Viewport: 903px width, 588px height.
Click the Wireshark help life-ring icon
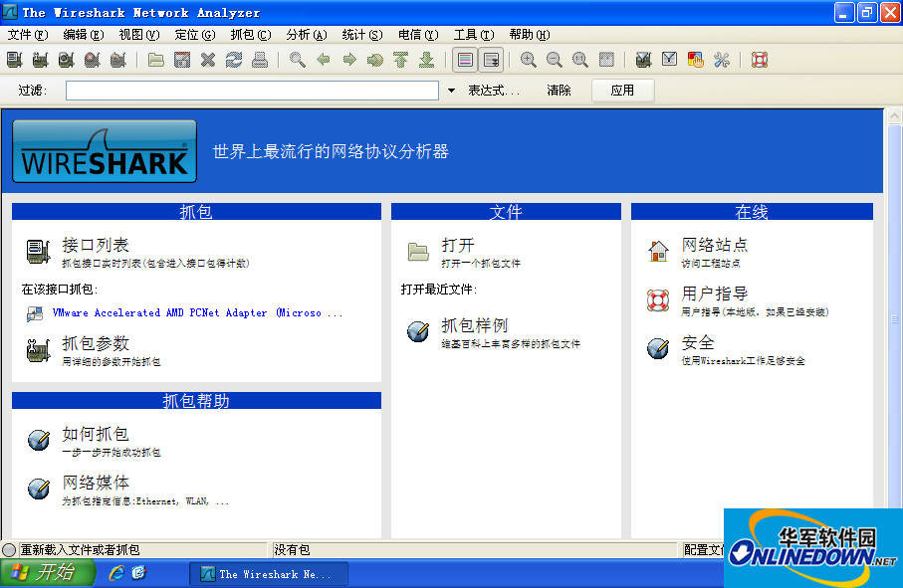(759, 60)
